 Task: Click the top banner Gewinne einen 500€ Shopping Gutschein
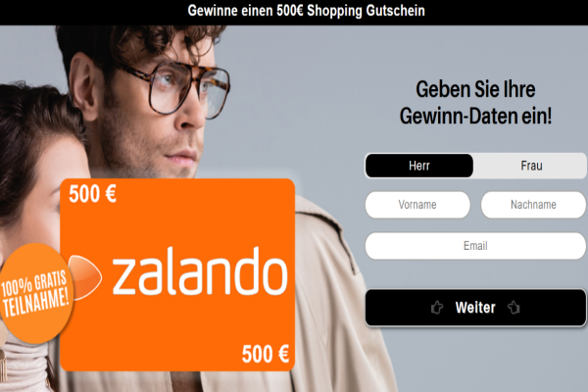pyautogui.click(x=306, y=11)
